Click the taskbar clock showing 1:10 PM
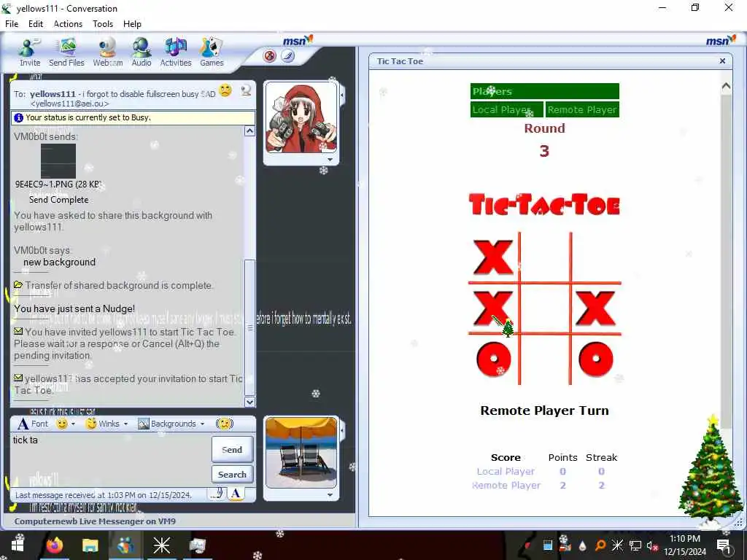747x560 pixels. coord(684,545)
